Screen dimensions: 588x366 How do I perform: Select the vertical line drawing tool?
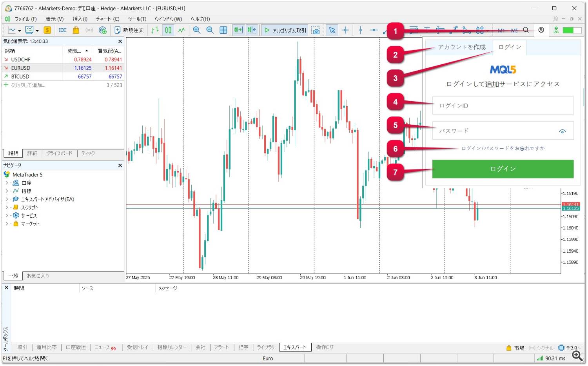pyautogui.click(x=361, y=30)
